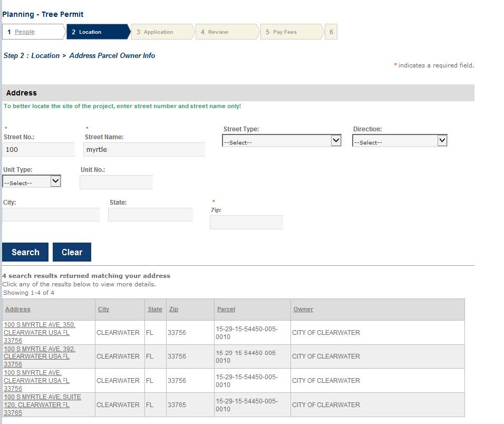Expand the Direction dropdown
Screen dimensions: 504x424
click(x=399, y=141)
